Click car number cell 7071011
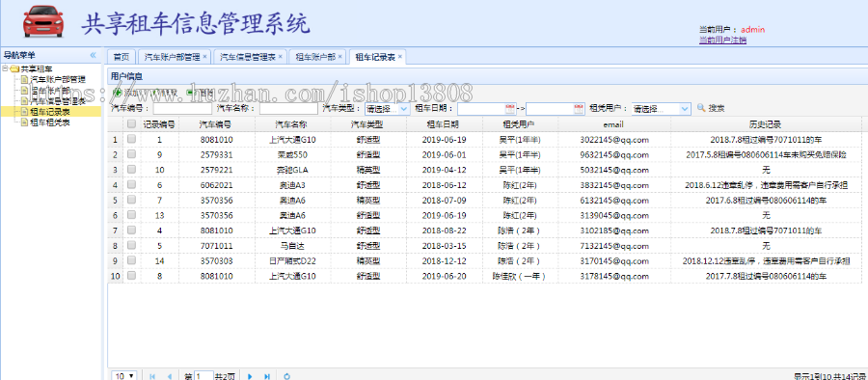This screenshot has height=380, width=868. pos(216,245)
